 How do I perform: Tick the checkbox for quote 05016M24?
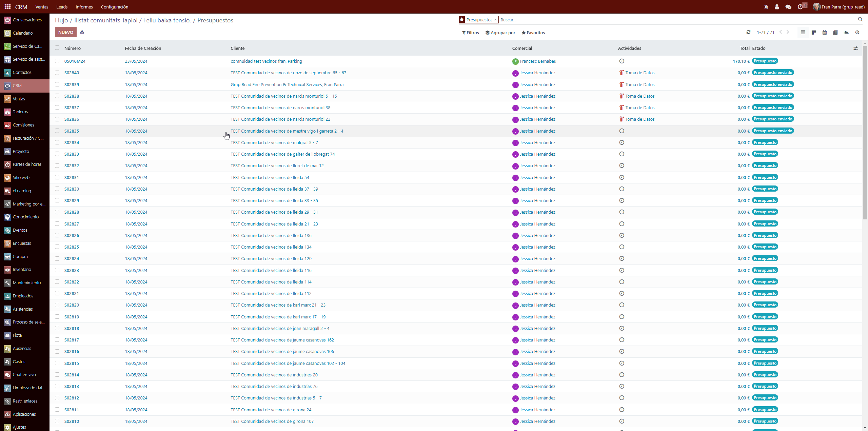point(57,61)
